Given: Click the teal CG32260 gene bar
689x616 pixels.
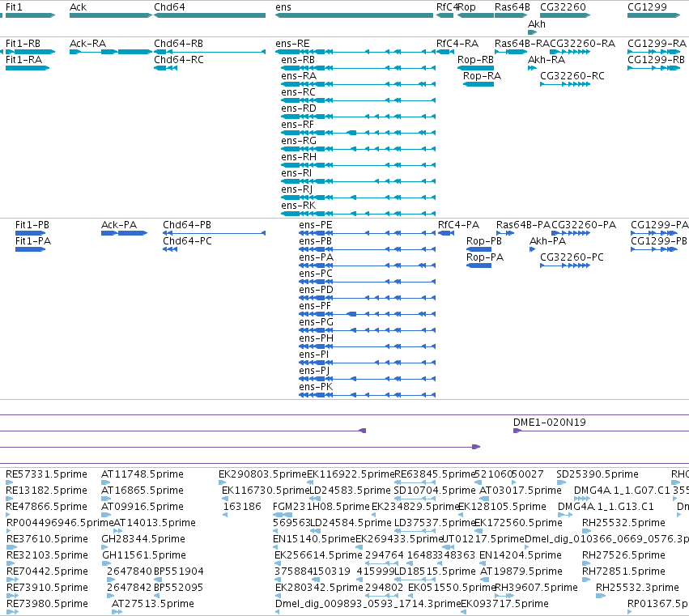Looking at the screenshot, I should click(x=565, y=15).
